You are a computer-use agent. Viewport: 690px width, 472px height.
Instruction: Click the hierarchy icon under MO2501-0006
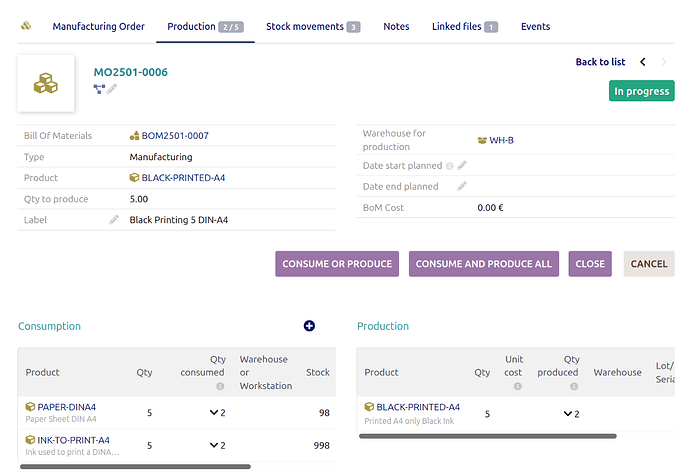(x=99, y=89)
